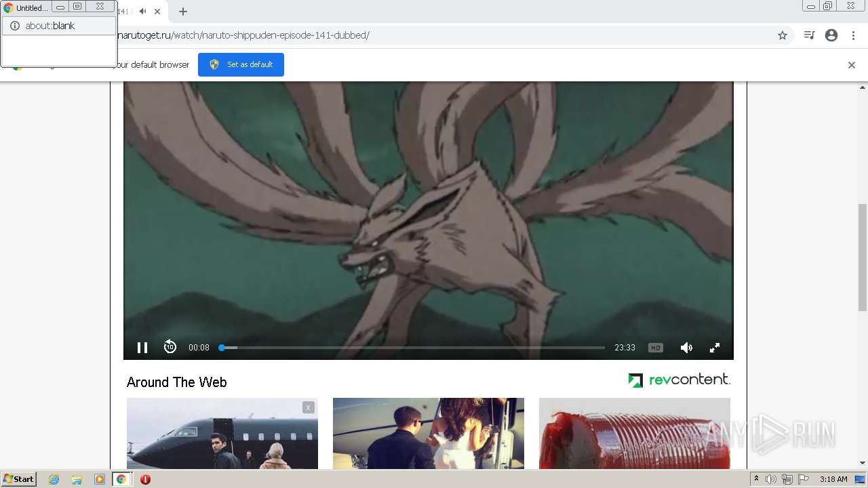The width and height of the screenshot is (868, 488).
Task: Click the 00:08 elapsed time
Action: (x=199, y=348)
